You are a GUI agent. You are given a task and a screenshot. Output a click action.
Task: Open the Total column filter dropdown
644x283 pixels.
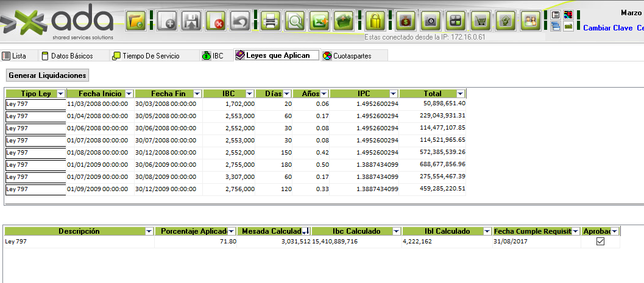[460, 94]
